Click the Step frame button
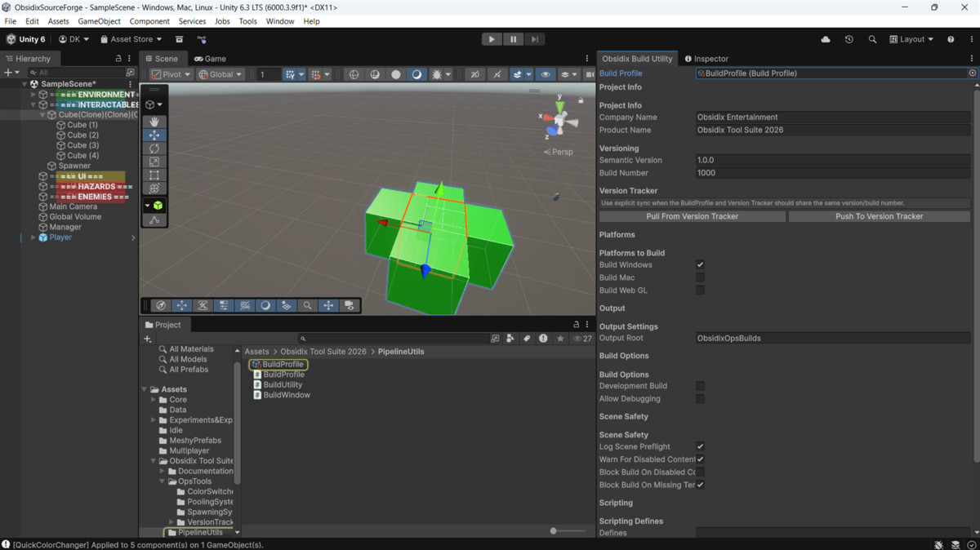Viewport: 980px width, 550px height. (535, 39)
